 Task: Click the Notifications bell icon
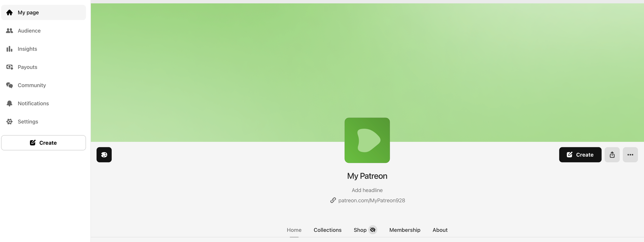9,103
